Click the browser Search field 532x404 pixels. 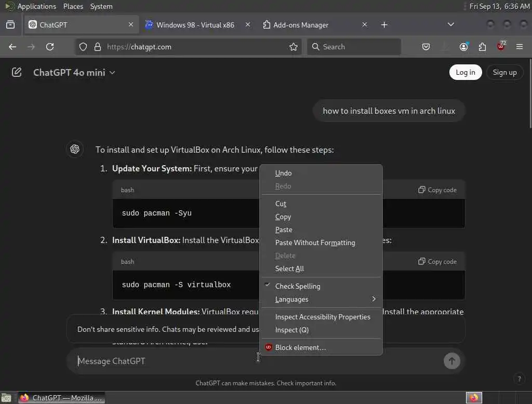pyautogui.click(x=354, y=47)
